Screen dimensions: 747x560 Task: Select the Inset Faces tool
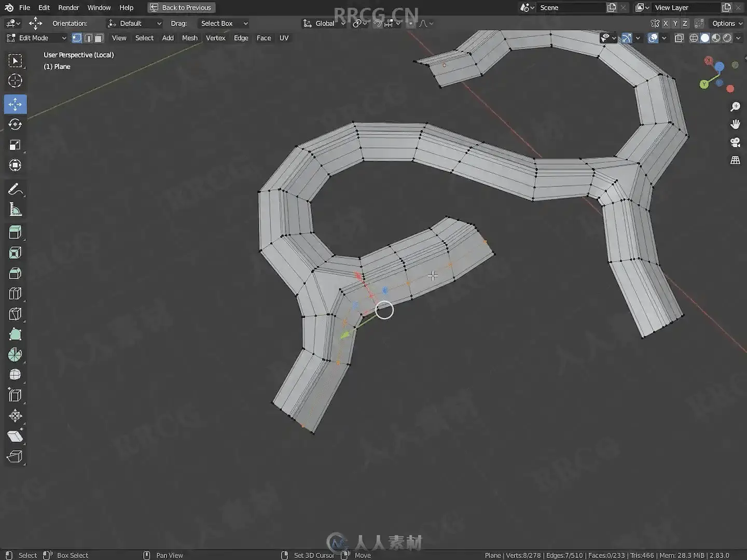[15, 253]
